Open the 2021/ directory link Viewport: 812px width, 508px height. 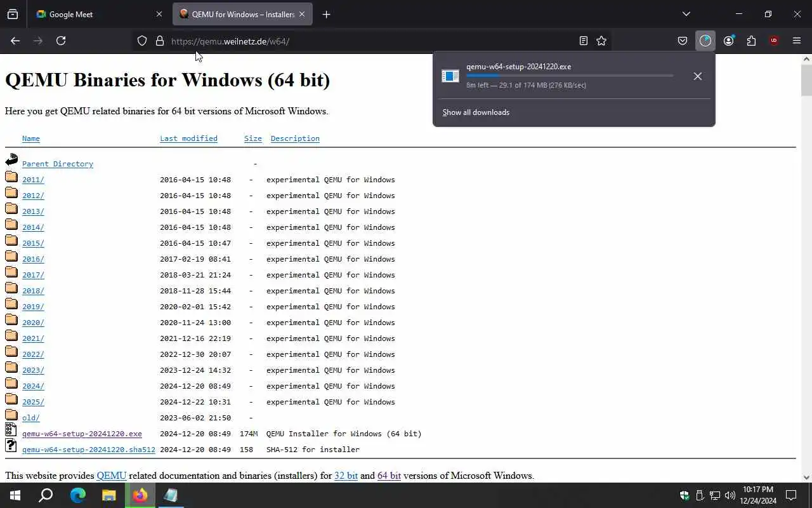tap(33, 338)
